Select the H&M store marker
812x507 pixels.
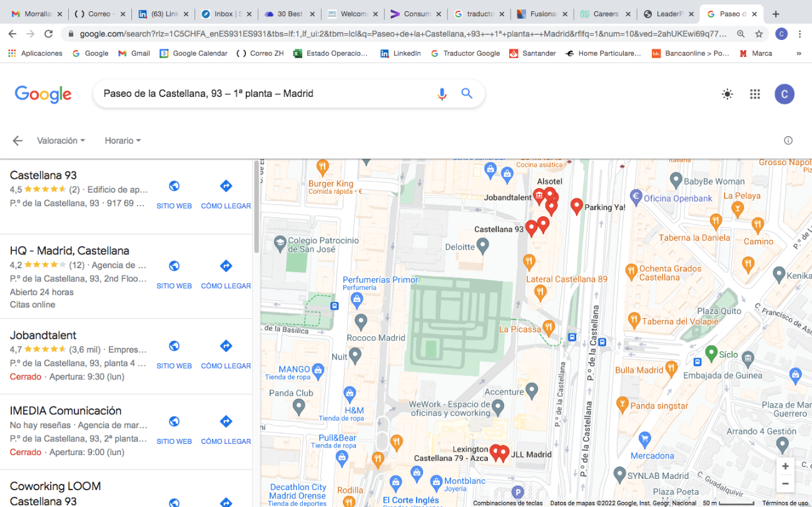coord(350,393)
